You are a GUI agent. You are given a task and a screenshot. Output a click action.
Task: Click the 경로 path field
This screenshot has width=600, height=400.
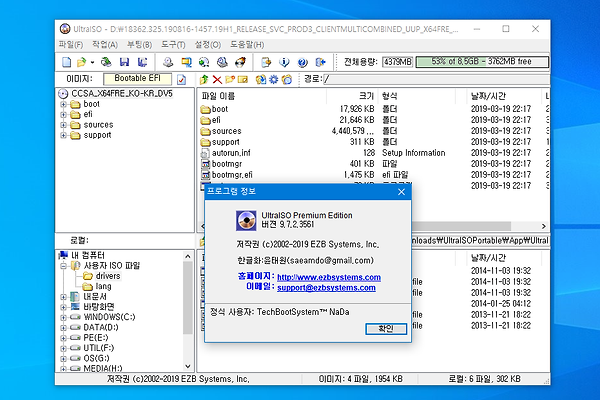[436, 79]
